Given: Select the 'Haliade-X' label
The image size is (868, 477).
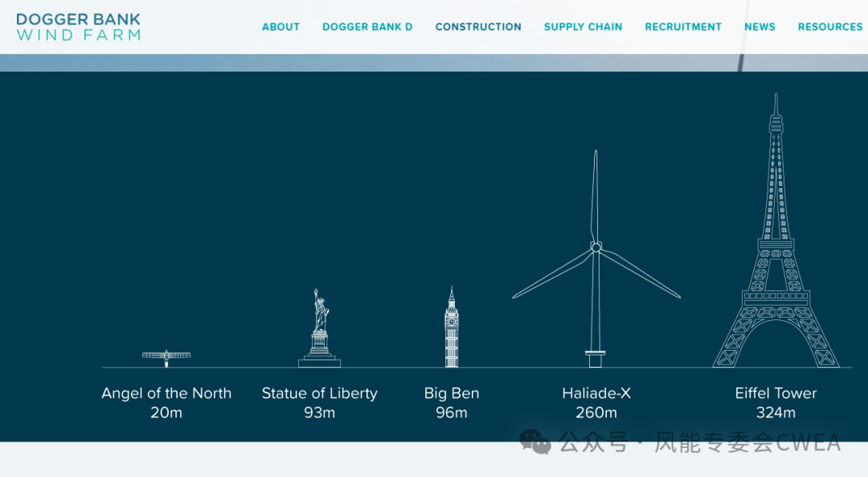Looking at the screenshot, I should [596, 393].
